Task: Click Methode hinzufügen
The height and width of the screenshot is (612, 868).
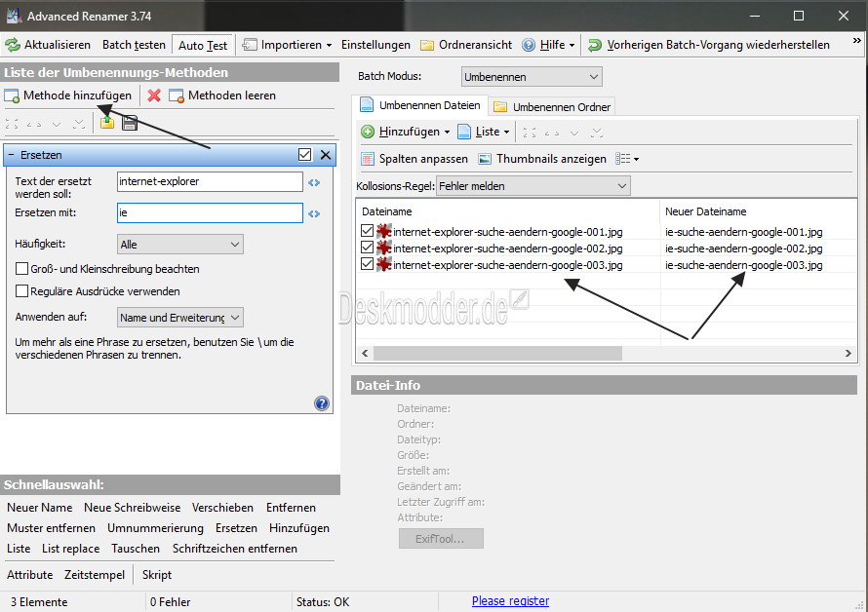Action: (68, 96)
